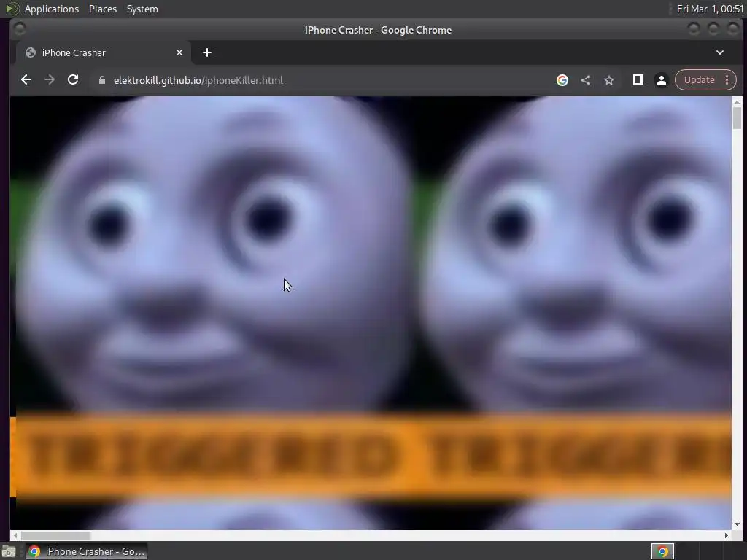Bookmark this page with the star

click(x=609, y=80)
